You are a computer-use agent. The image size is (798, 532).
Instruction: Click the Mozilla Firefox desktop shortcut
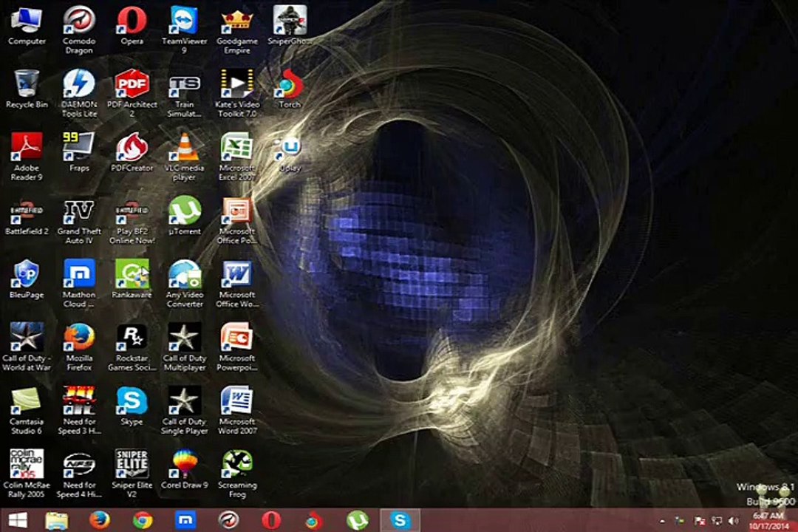coord(79,347)
